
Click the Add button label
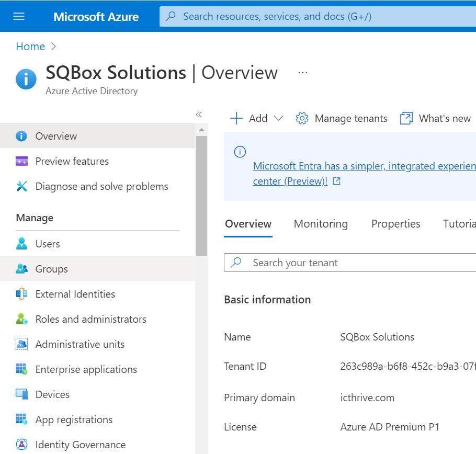pyautogui.click(x=258, y=118)
